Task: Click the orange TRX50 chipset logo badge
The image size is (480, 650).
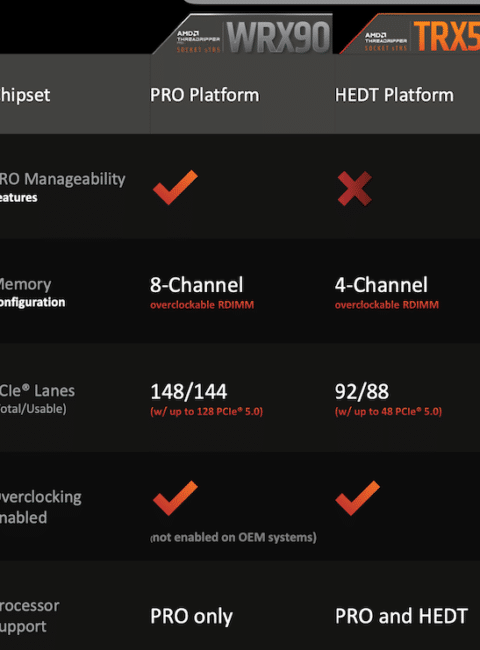Action: 410,34
